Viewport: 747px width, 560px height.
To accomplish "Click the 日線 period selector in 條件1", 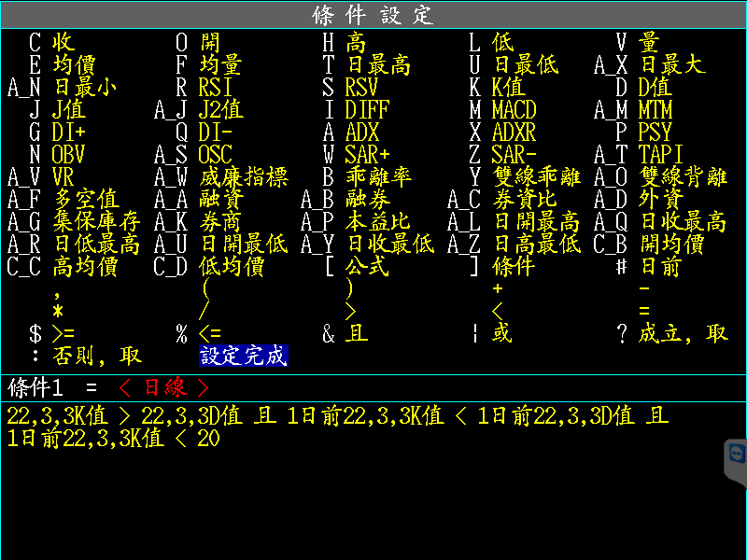I will [162, 386].
